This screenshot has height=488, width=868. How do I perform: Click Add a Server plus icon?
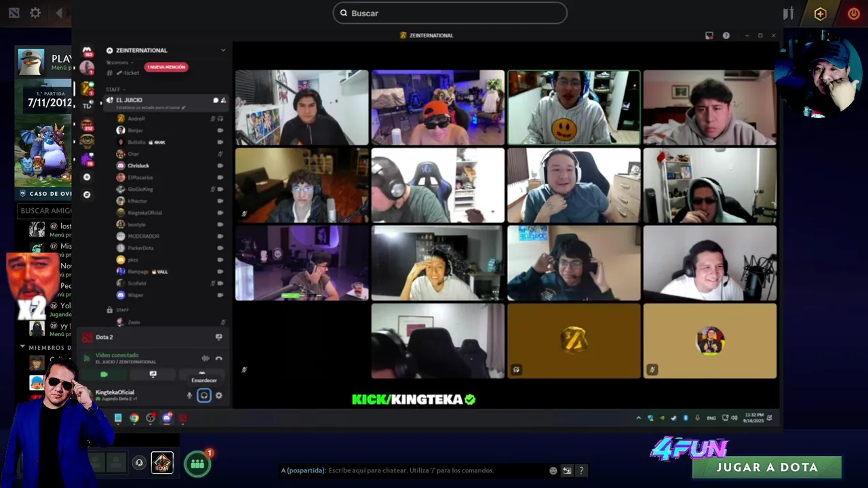coord(87,177)
